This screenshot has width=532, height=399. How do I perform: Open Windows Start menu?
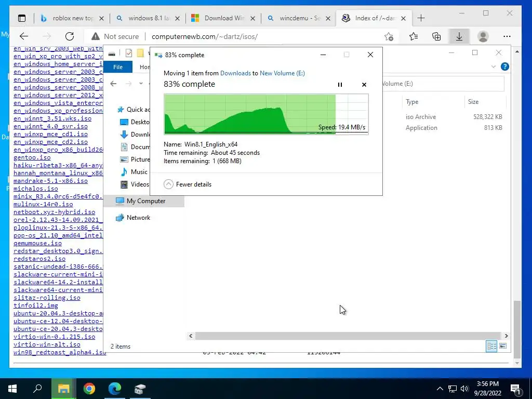pos(12,389)
